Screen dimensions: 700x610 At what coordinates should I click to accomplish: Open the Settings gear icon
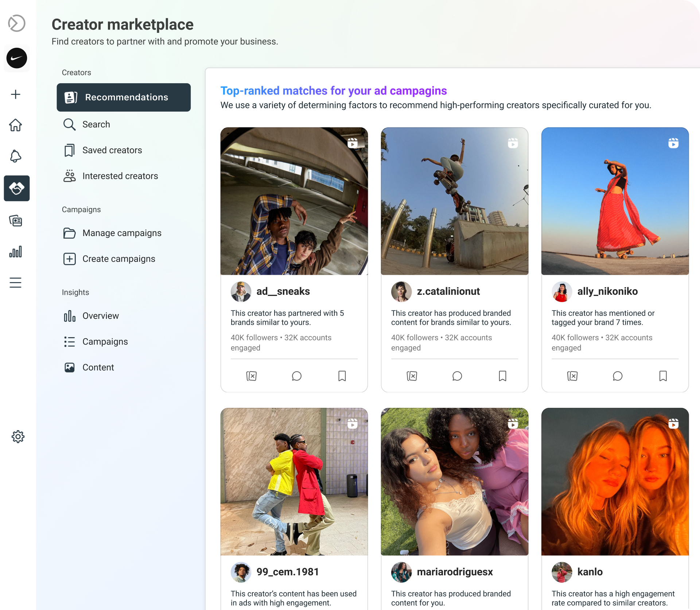(17, 437)
